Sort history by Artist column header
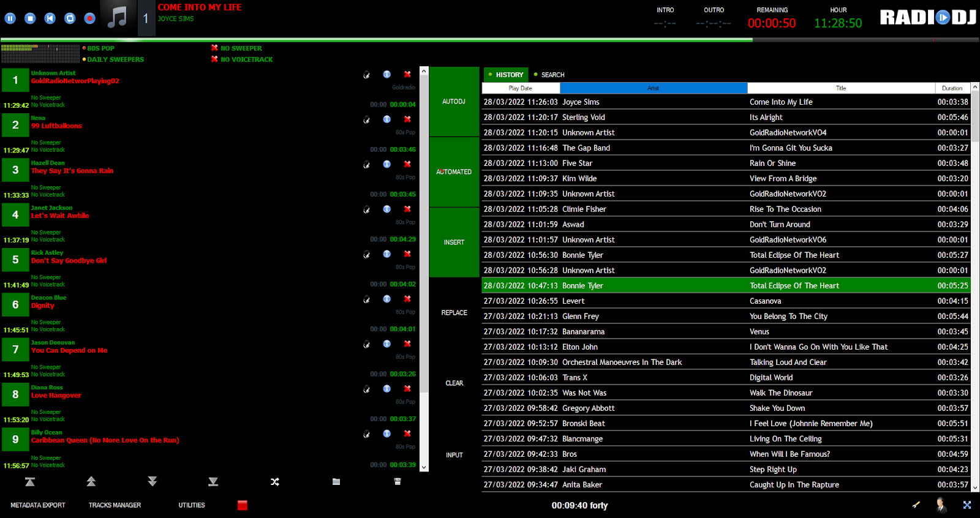This screenshot has height=518, width=980. 654,88
